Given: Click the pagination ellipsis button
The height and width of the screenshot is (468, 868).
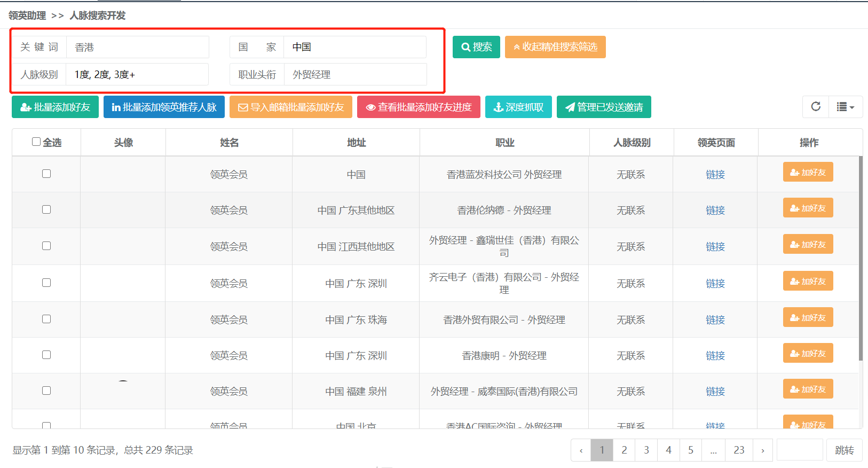Looking at the screenshot, I should 713,450.
